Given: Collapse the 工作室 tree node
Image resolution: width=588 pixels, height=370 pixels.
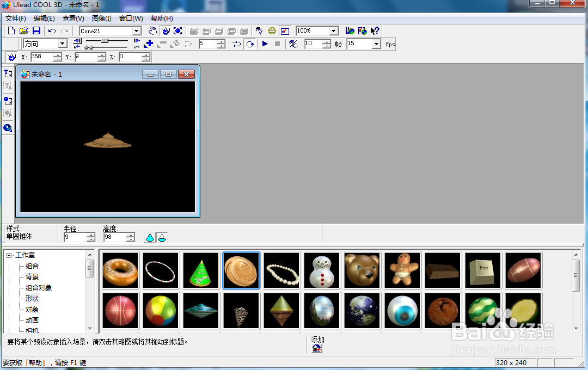Looking at the screenshot, I should [9, 255].
